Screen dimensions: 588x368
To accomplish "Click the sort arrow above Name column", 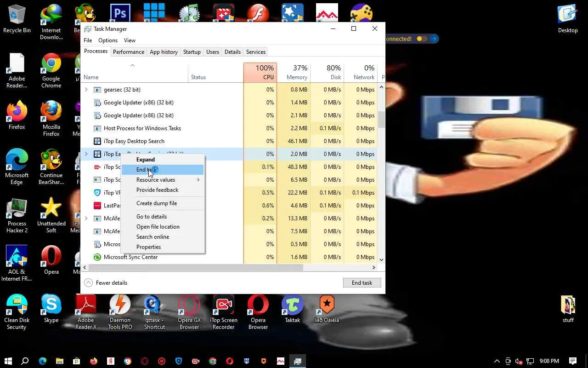I will [132, 66].
